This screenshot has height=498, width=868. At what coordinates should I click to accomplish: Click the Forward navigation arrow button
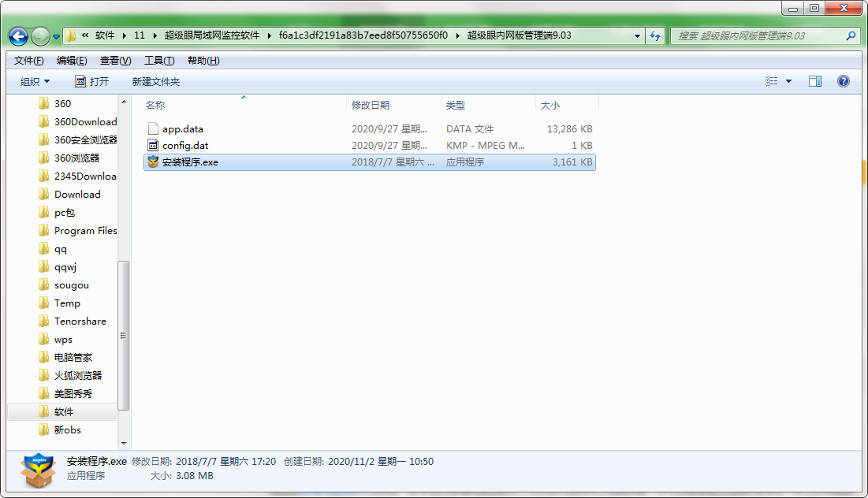pos(40,36)
